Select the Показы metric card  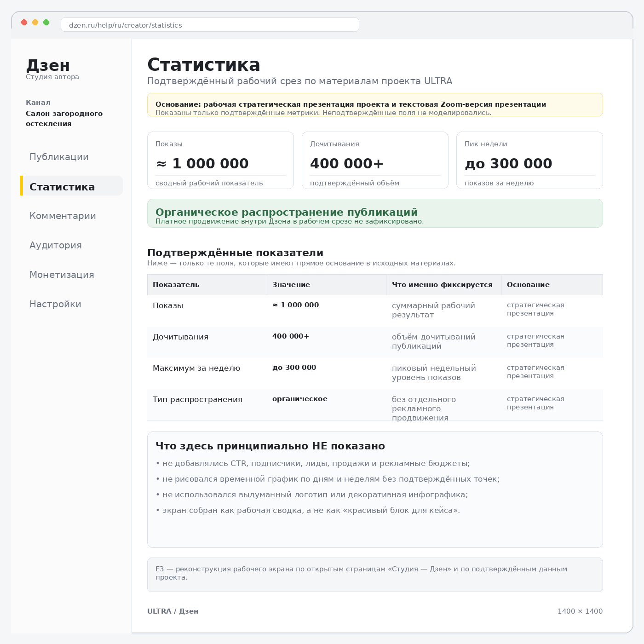coord(220,160)
